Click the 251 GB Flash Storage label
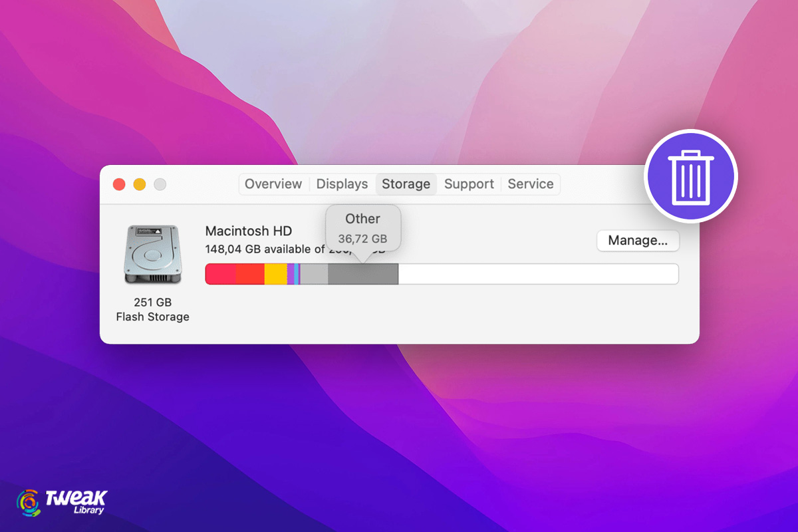798x532 pixels. (x=153, y=309)
